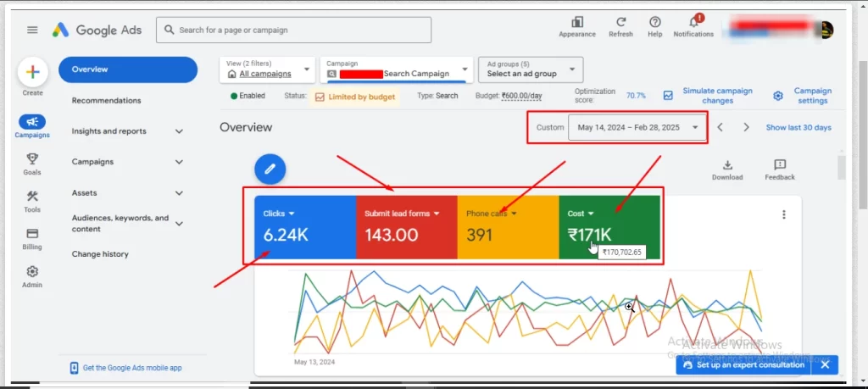Viewport: 868px width, 389px height.
Task: Click the ₹600.00/day budget value
Action: (x=521, y=96)
